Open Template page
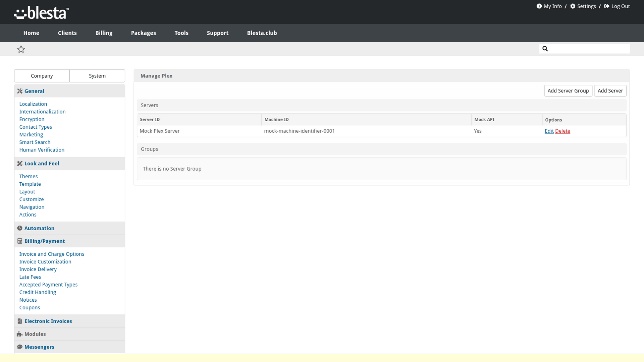The width and height of the screenshot is (644, 362). [x=30, y=184]
